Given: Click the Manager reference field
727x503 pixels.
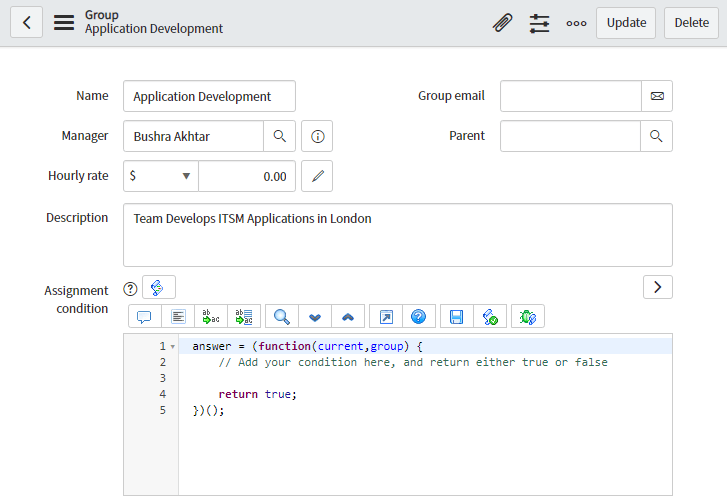Looking at the screenshot, I should pyautogui.click(x=193, y=136).
